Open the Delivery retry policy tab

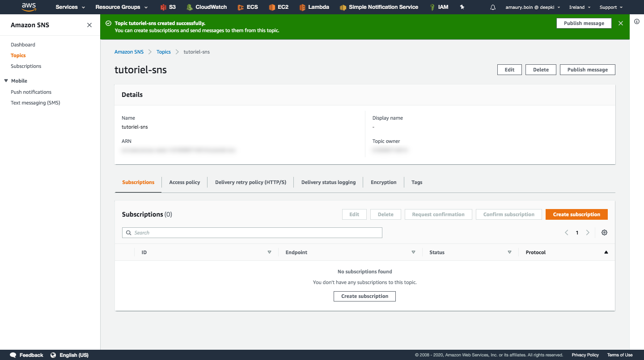250,182
